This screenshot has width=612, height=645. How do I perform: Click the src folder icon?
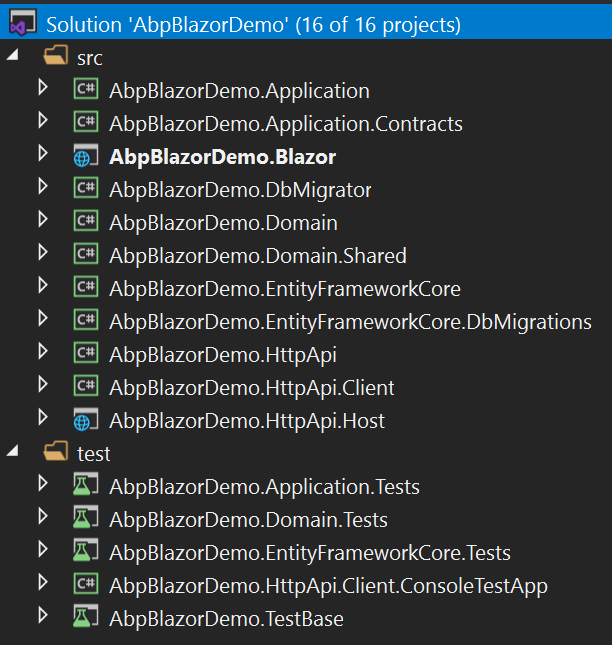point(56,59)
